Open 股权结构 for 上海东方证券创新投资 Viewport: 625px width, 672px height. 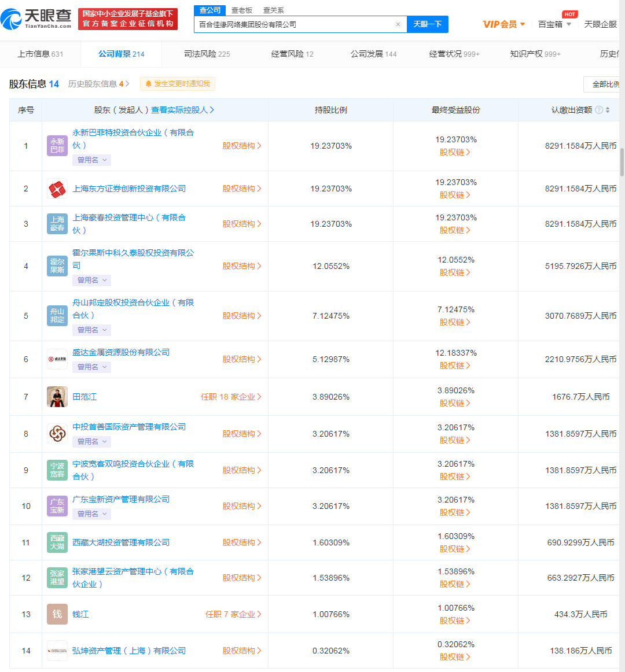241,189
